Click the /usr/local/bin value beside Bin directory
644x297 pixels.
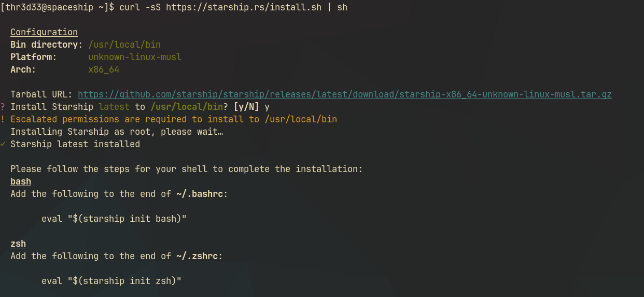pyautogui.click(x=124, y=45)
